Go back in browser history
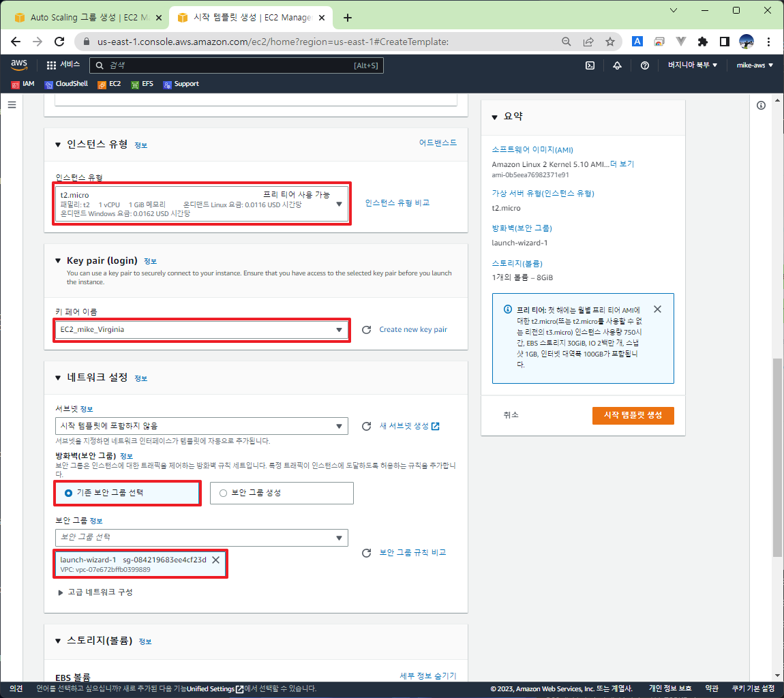784x698 pixels. [16, 42]
